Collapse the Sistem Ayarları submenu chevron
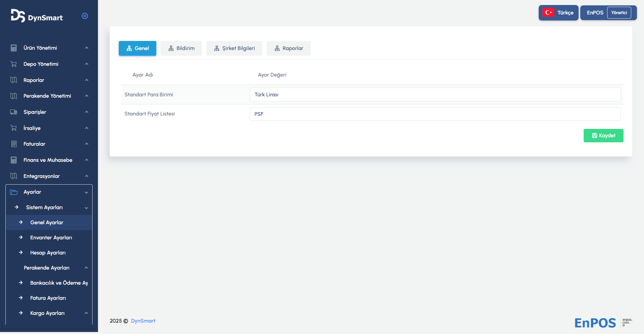 pyautogui.click(x=87, y=208)
